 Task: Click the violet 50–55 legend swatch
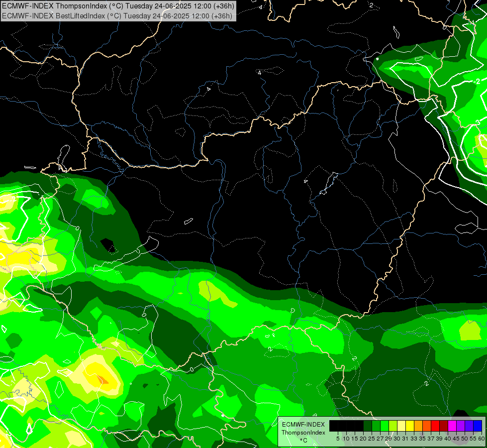[469, 426]
